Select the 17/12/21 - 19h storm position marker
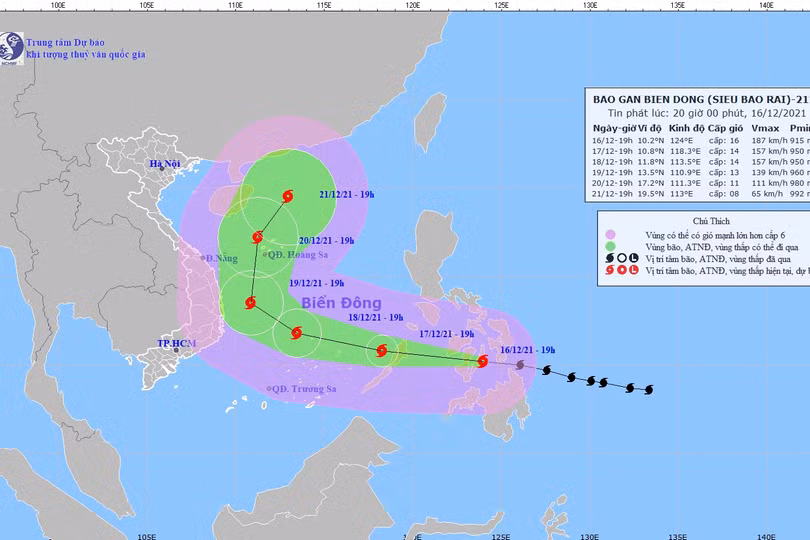This screenshot has height=540, width=810. pyautogui.click(x=381, y=350)
